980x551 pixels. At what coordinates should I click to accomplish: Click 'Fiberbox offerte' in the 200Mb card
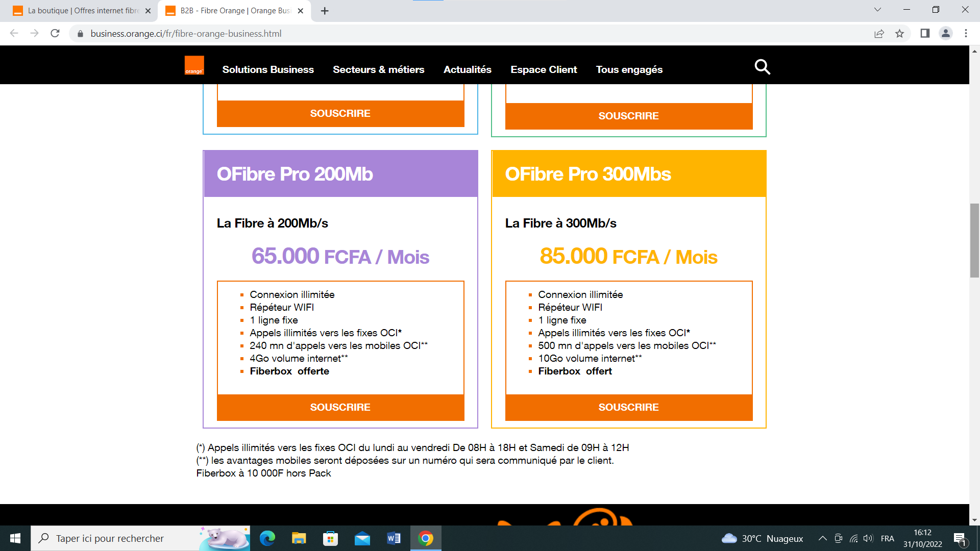[x=289, y=371]
